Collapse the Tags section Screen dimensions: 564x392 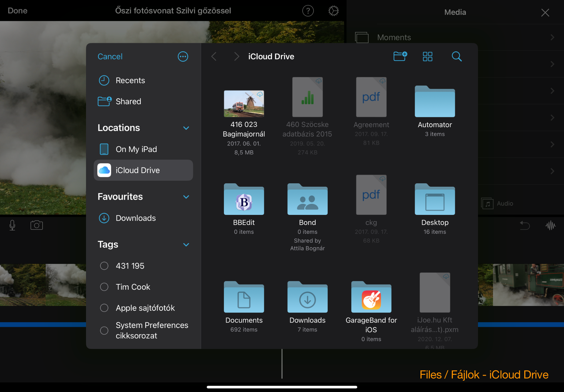point(186,244)
